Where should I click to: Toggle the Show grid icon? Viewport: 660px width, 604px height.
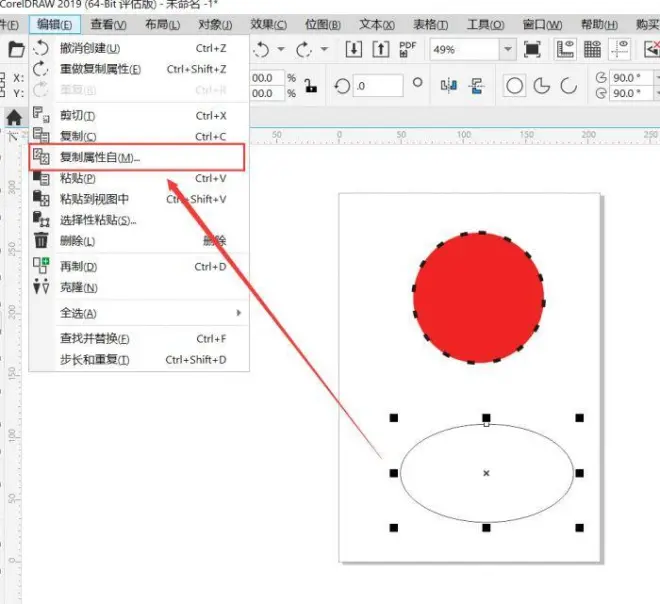[x=592, y=49]
